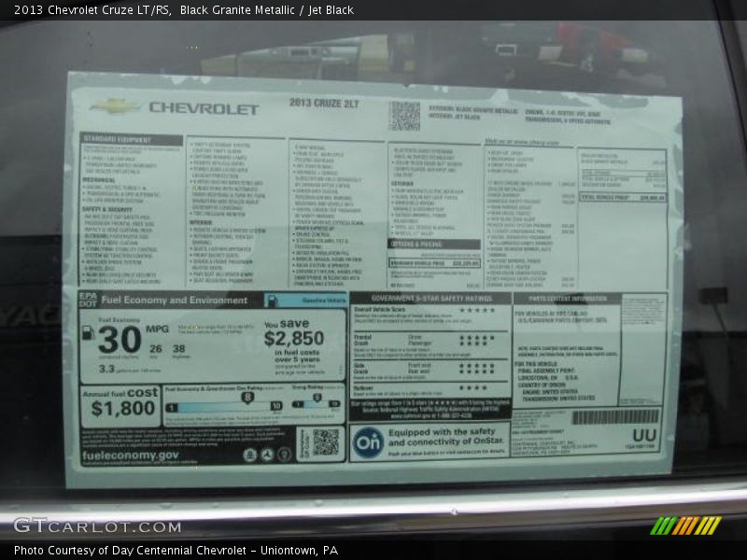This screenshot has height=560, width=747.
Task: Select the EPA DOT emblem
Action: (86, 299)
